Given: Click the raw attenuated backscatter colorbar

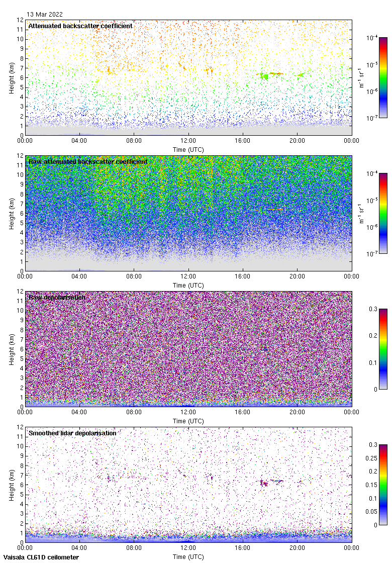Looking at the screenshot, I should tap(383, 213).
